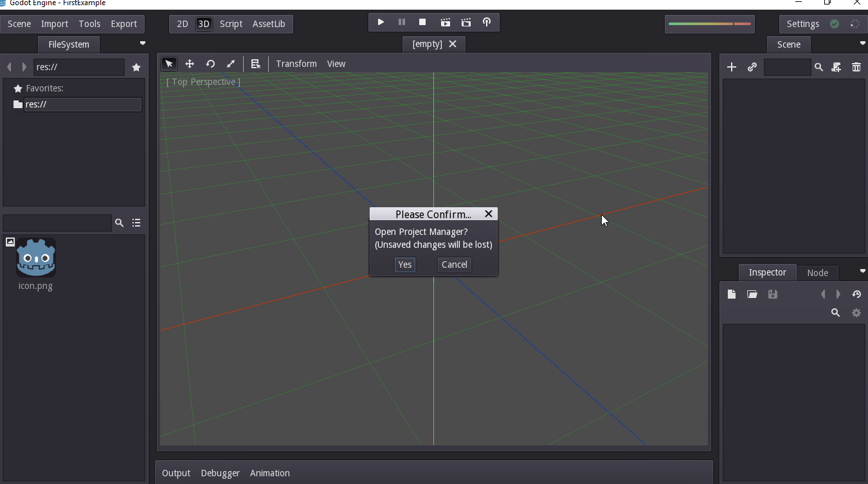Viewport: 868px width, 484px height.
Task: Switch to the Script workspace
Action: [231, 24]
